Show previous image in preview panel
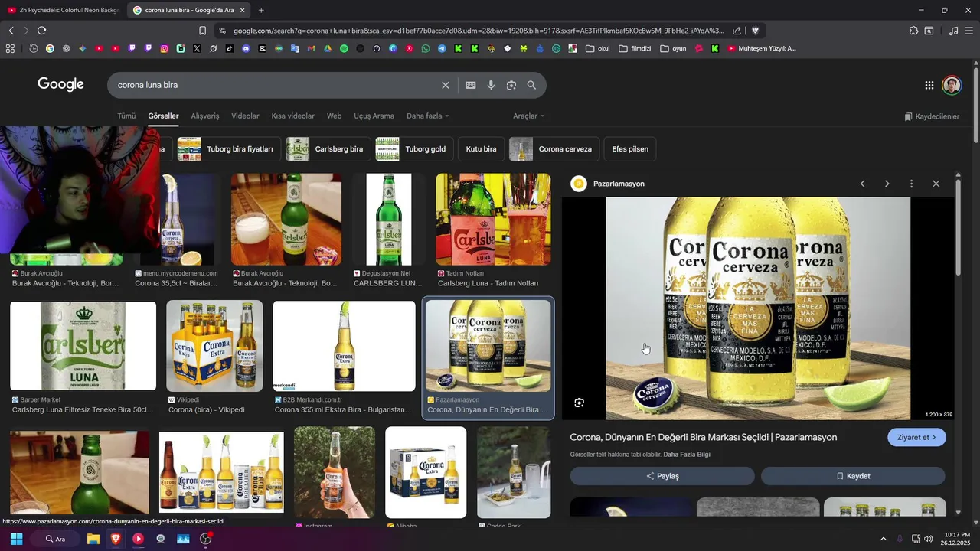The image size is (980, 551). click(862, 184)
